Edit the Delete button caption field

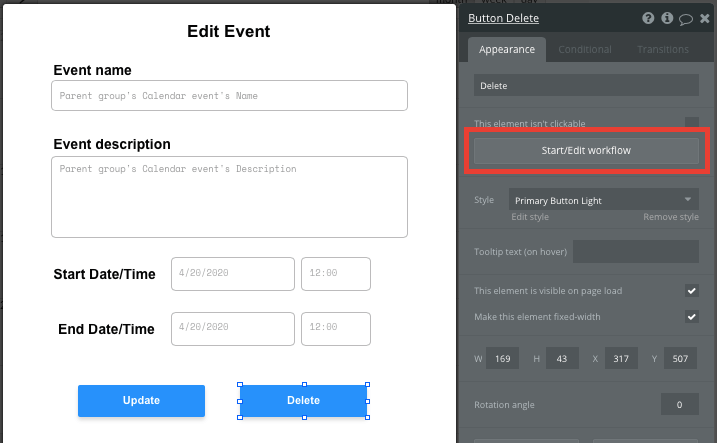click(x=586, y=85)
